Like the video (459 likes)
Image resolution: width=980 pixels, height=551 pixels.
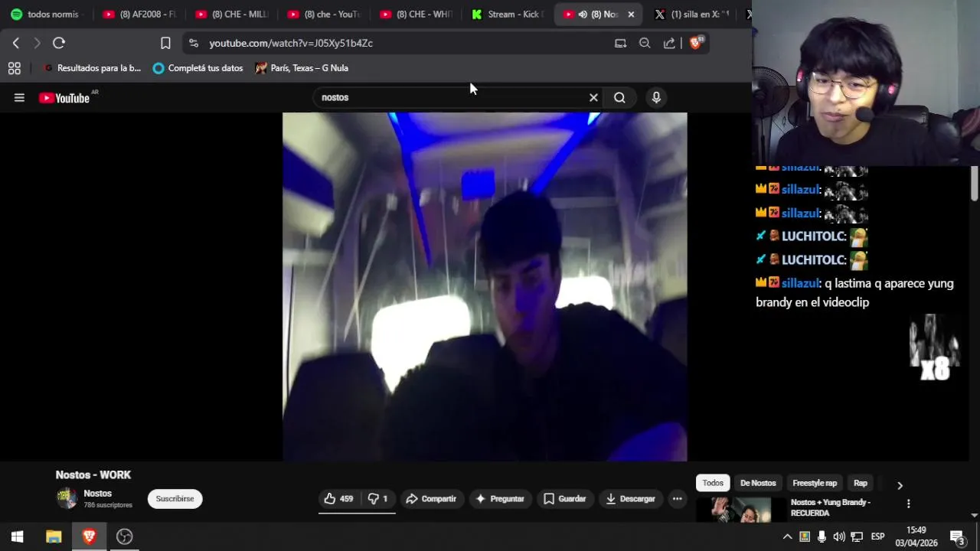(x=338, y=499)
